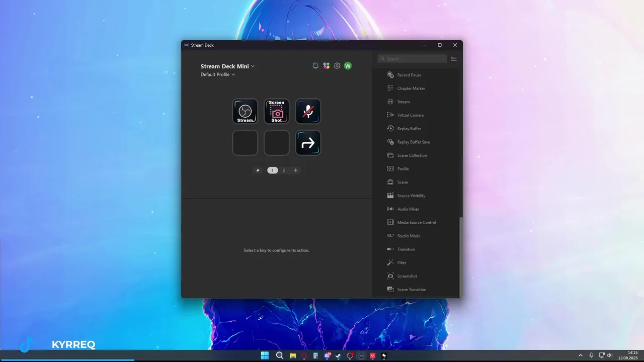
Task: Switch to page 1
Action: coord(273,170)
